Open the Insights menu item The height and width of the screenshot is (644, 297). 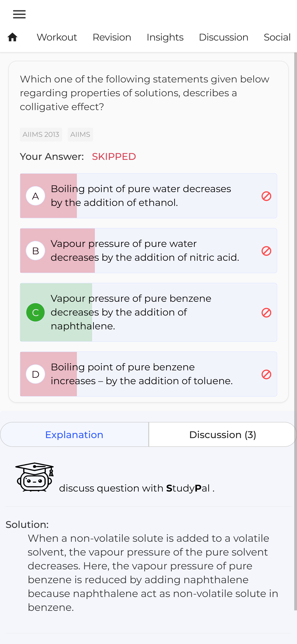click(165, 37)
